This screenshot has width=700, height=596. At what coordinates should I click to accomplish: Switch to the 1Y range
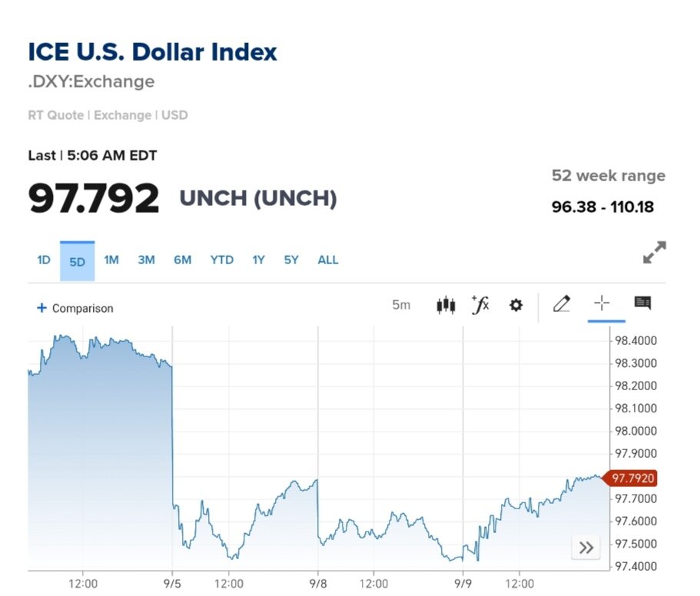(x=258, y=260)
